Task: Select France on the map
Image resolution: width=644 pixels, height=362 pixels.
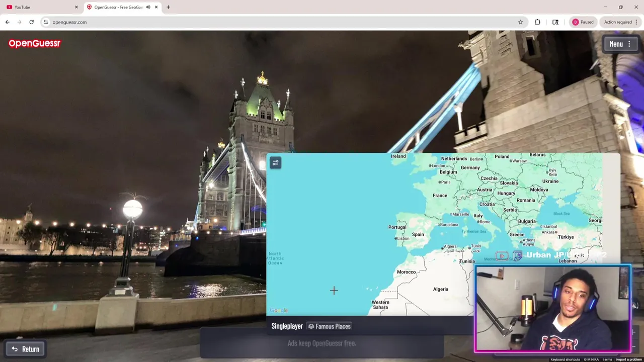Action: click(440, 196)
